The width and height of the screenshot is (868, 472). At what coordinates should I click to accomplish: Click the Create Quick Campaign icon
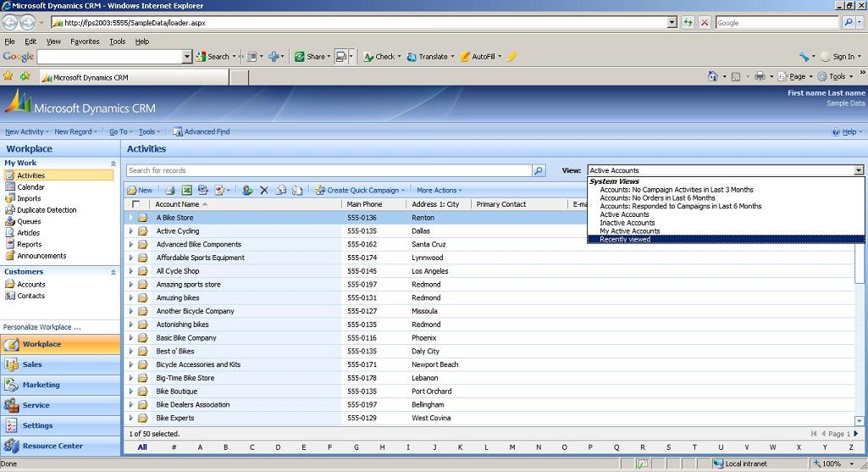320,190
